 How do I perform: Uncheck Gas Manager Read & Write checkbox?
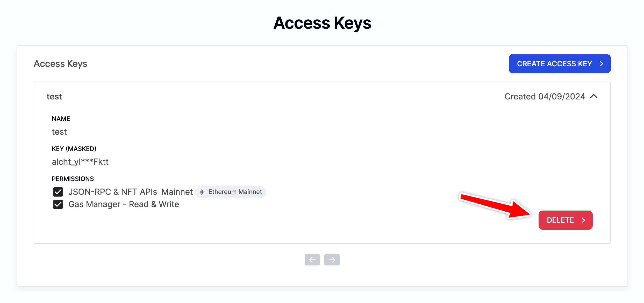click(x=58, y=204)
